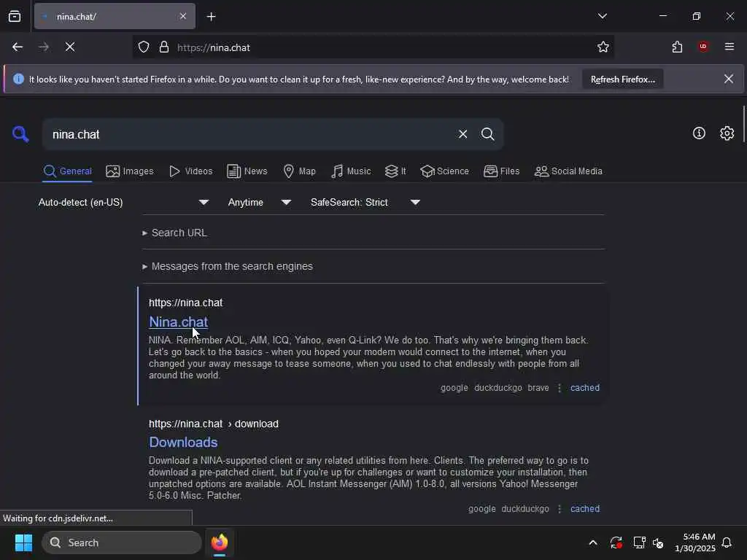Open search preferences gear icon
Screen dimensions: 747x560
point(727,133)
